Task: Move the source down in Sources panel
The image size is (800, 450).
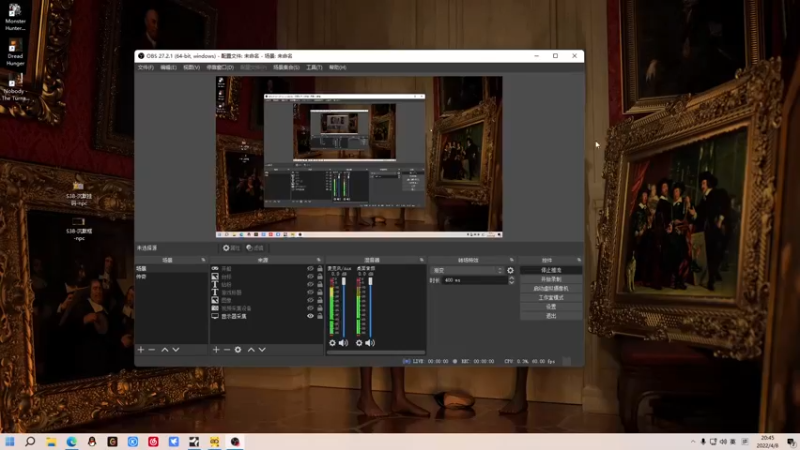Action: [x=262, y=349]
